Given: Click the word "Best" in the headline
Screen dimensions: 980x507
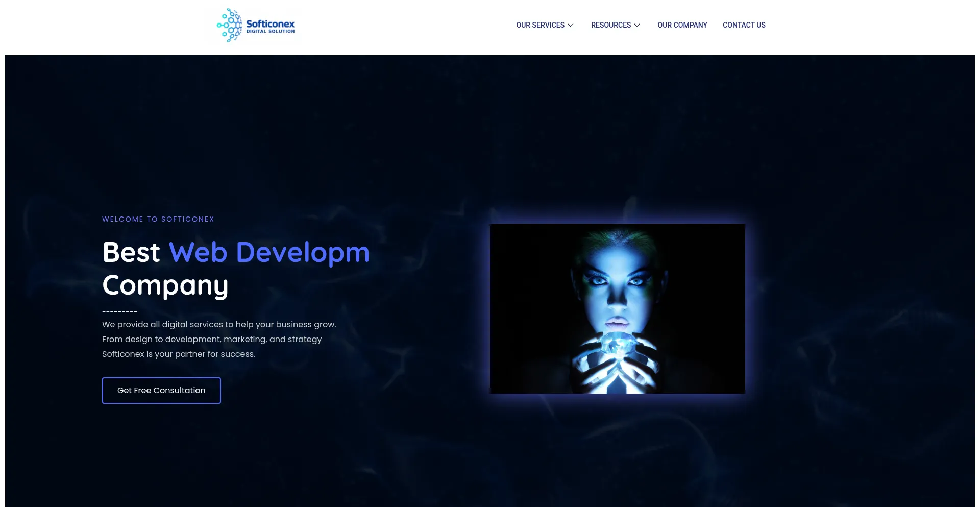Looking at the screenshot, I should 131,252.
